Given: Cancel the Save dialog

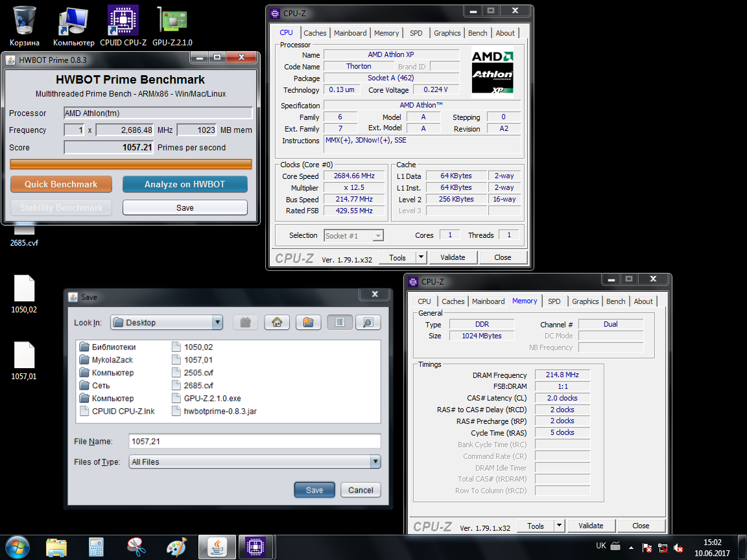Looking at the screenshot, I should (361, 490).
